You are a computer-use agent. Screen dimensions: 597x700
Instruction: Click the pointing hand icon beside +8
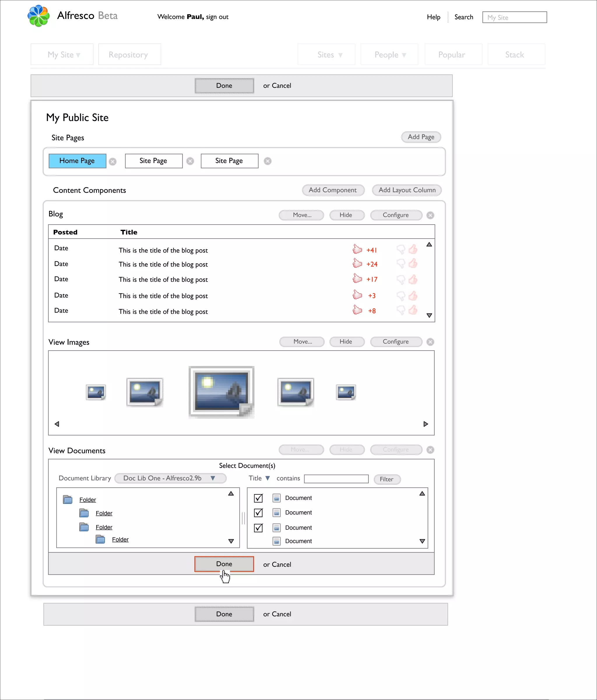point(357,310)
